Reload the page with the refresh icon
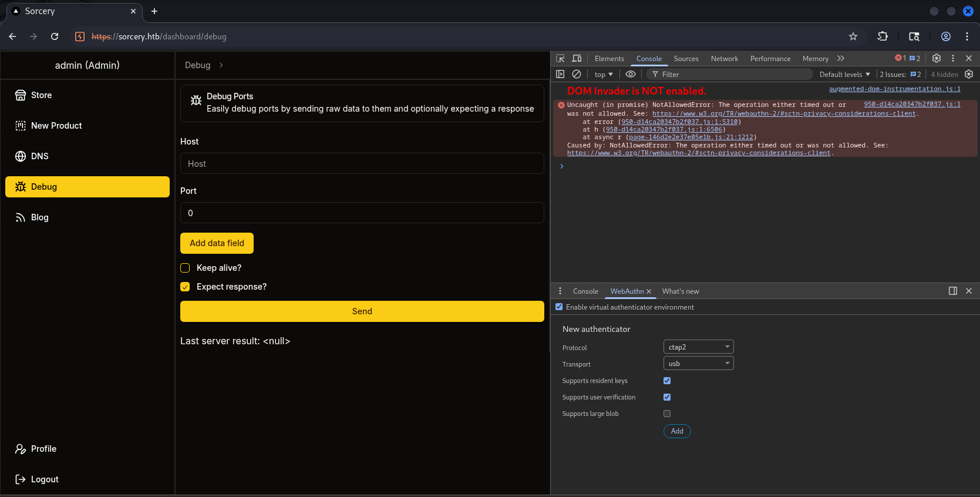980x497 pixels. pos(55,36)
